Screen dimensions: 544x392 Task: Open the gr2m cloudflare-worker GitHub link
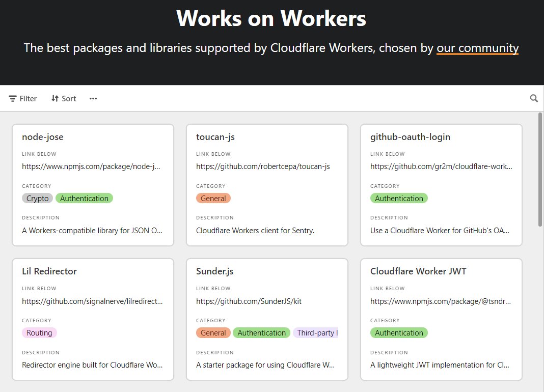(441, 166)
